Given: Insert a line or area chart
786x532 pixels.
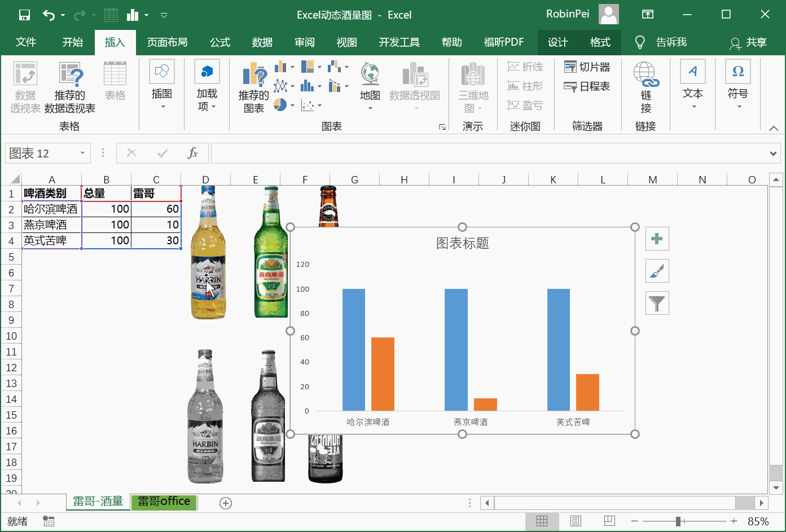Looking at the screenshot, I should [284, 86].
